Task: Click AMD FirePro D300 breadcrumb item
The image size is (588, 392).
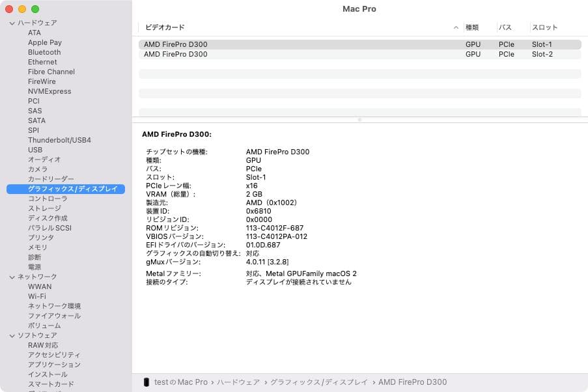Action: point(411,382)
